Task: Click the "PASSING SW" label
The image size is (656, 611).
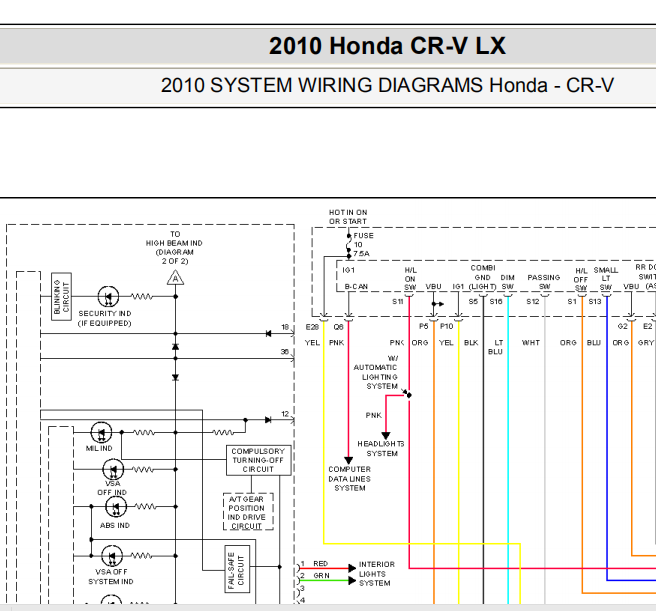Action: coord(544,282)
